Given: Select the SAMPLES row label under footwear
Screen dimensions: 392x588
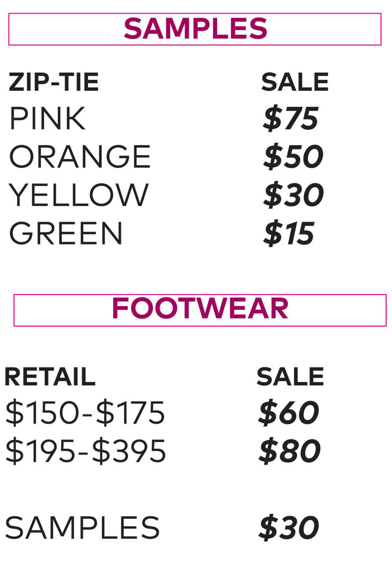Looking at the screenshot, I should [x=82, y=528].
